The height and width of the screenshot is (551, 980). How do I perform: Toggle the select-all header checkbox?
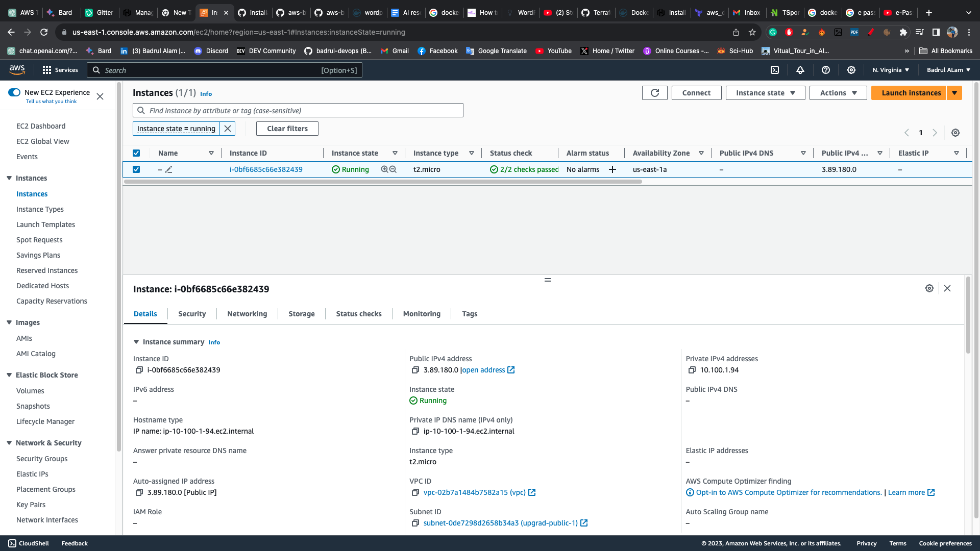(136, 153)
